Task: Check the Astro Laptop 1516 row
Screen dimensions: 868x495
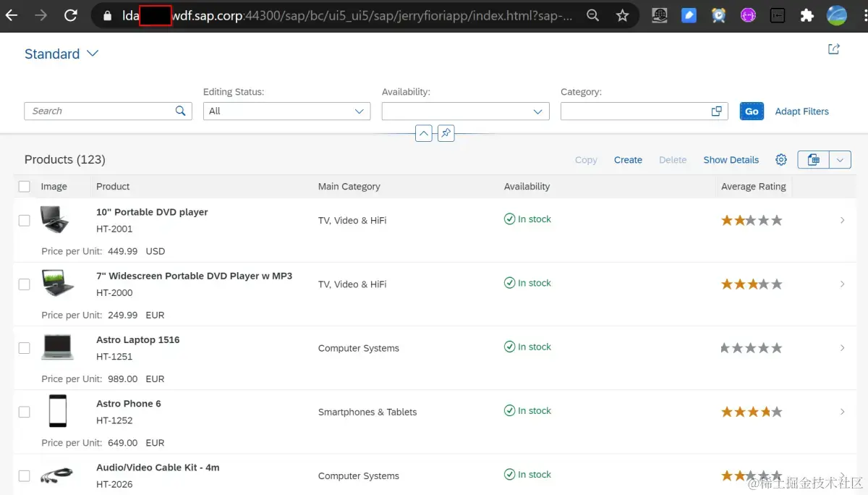Action: 25,348
